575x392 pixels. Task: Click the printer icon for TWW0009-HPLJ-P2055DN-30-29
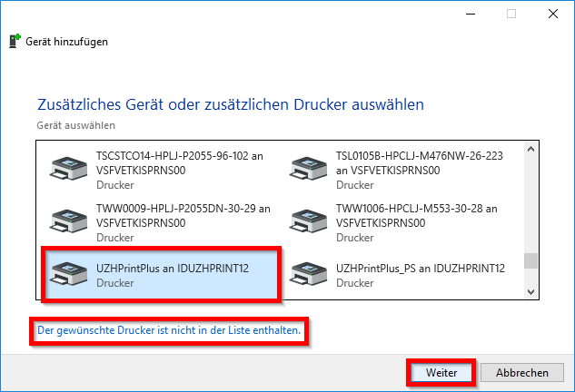(70, 220)
